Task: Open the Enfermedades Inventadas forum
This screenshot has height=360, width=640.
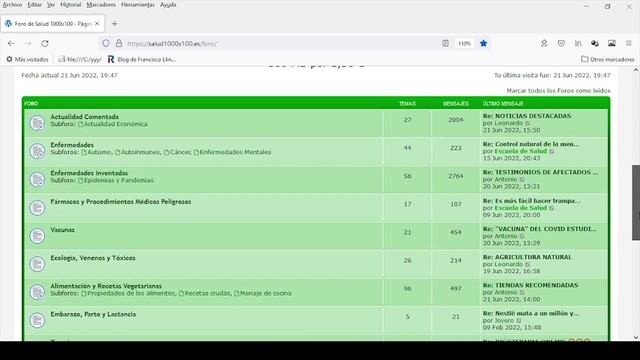Action: click(x=89, y=173)
